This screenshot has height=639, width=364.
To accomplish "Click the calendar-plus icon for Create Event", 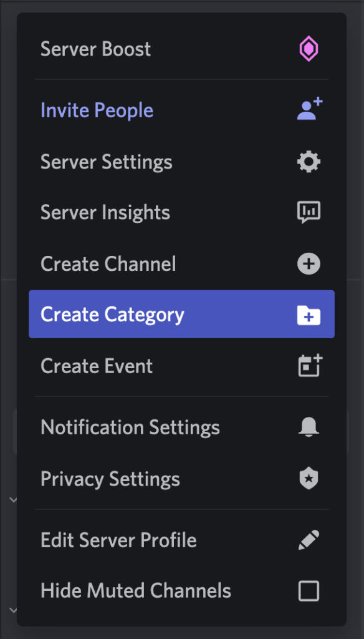I will (x=309, y=366).
